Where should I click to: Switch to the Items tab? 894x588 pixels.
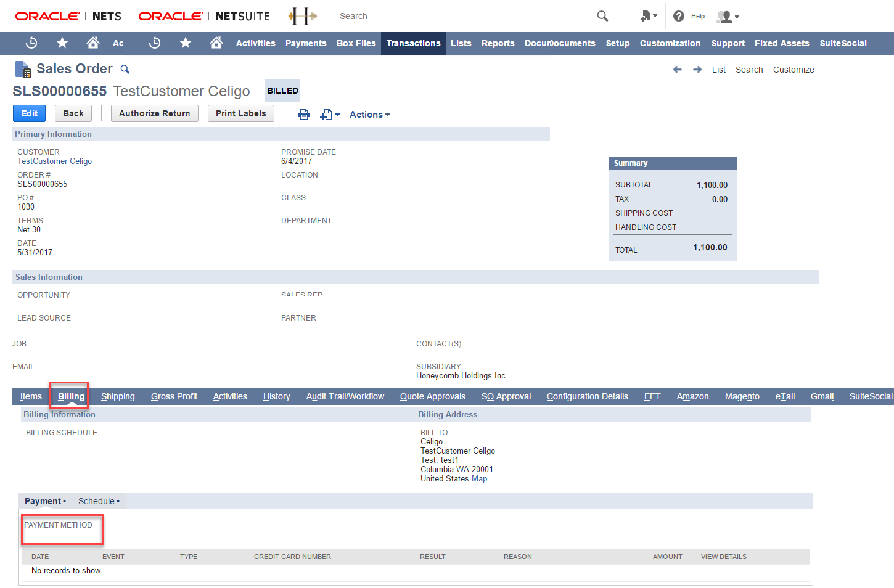tap(31, 396)
